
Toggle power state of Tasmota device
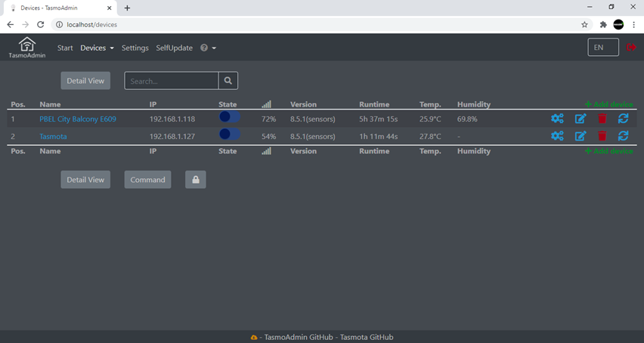click(x=230, y=134)
